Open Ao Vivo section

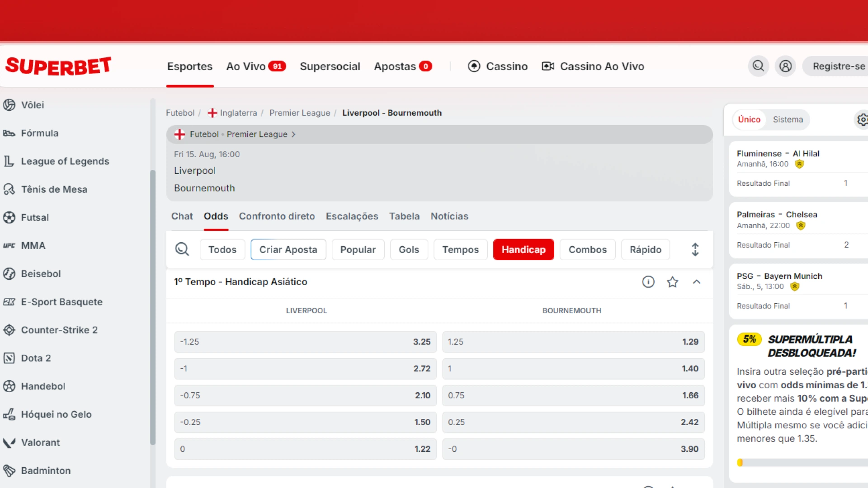coord(256,66)
